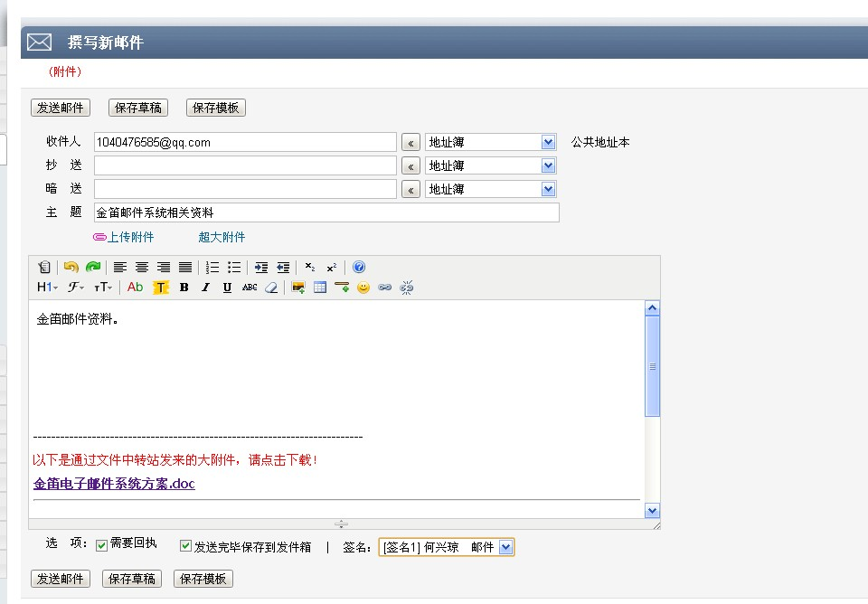Apply superscript formatting
Viewport: 868px width, 604px height.
(x=332, y=268)
